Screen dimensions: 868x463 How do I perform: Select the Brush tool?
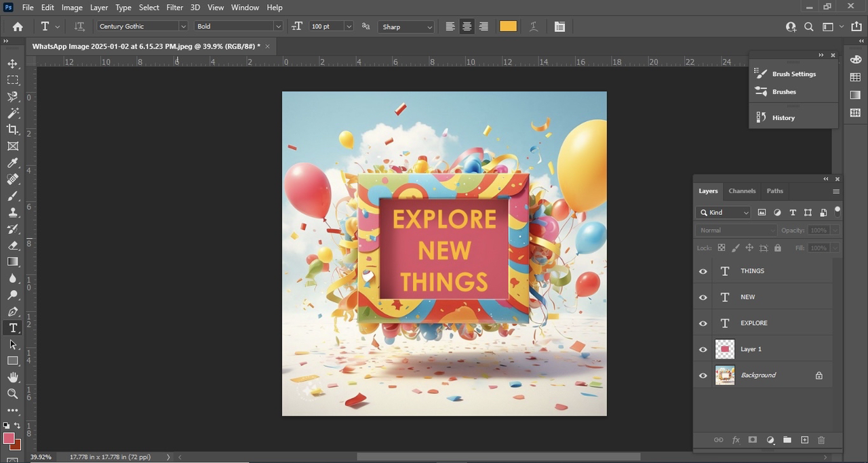coord(13,196)
